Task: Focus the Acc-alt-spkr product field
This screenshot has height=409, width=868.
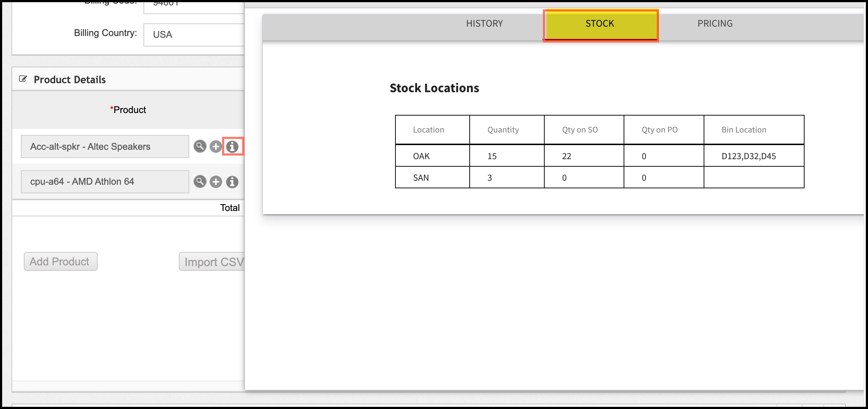Action: pos(105,147)
